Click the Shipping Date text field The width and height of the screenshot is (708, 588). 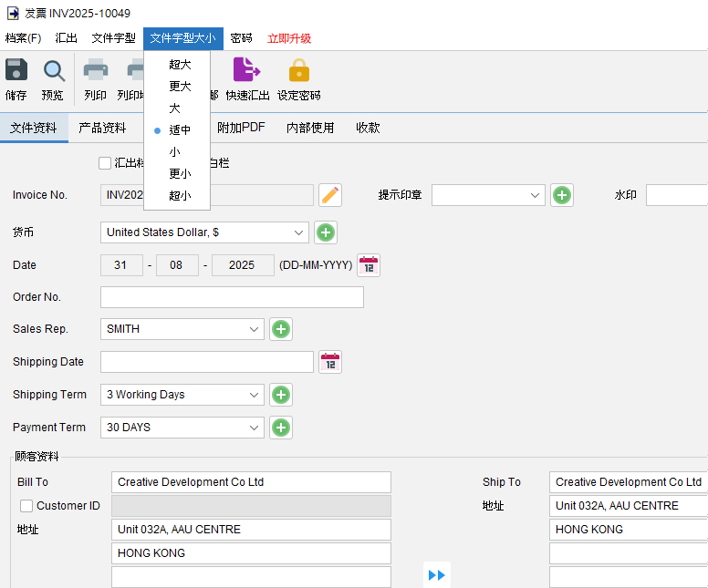coord(207,362)
